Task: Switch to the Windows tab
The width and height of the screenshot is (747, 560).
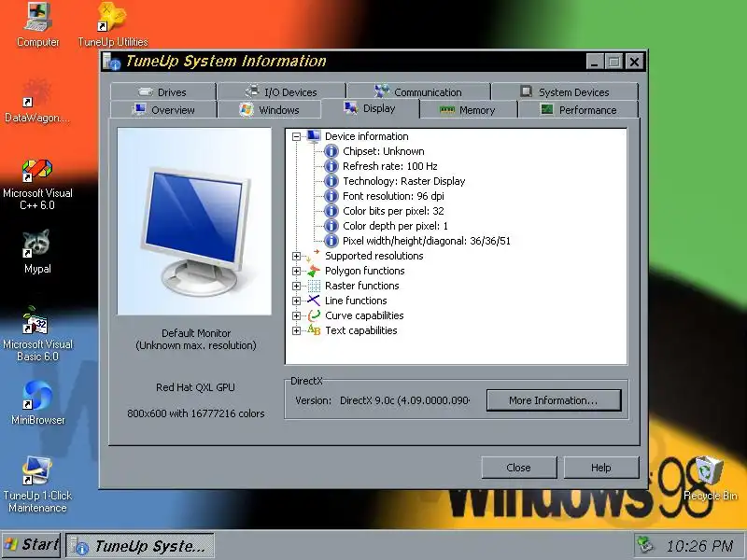Action: [269, 110]
